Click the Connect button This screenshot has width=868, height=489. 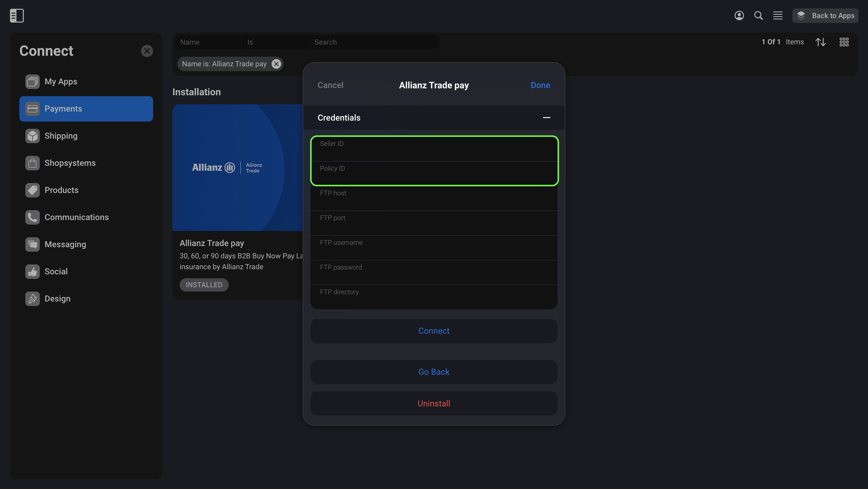(434, 331)
